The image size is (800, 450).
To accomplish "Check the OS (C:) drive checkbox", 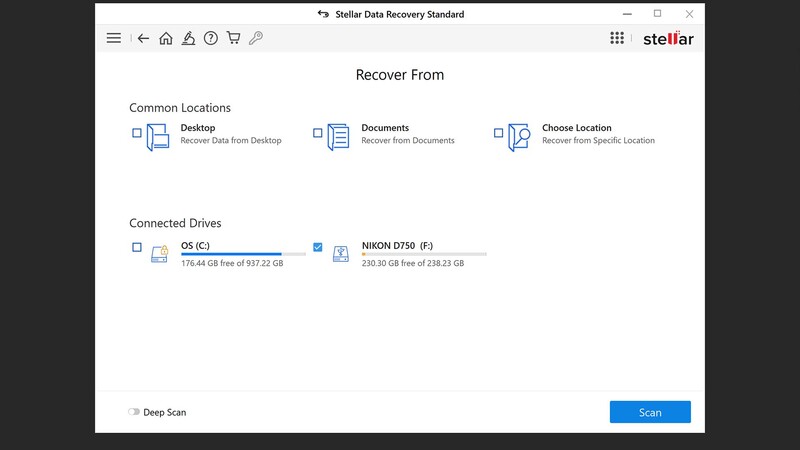I will 137,247.
